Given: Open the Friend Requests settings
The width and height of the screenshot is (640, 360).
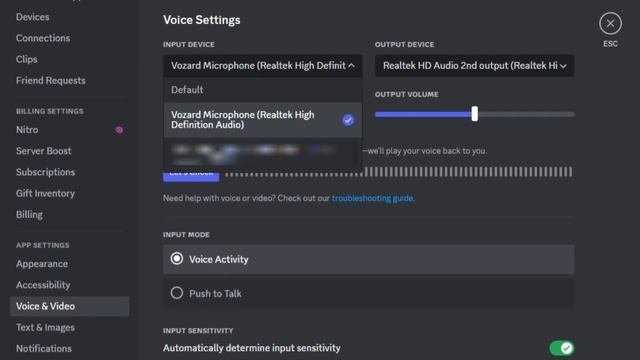Looking at the screenshot, I should (x=51, y=80).
